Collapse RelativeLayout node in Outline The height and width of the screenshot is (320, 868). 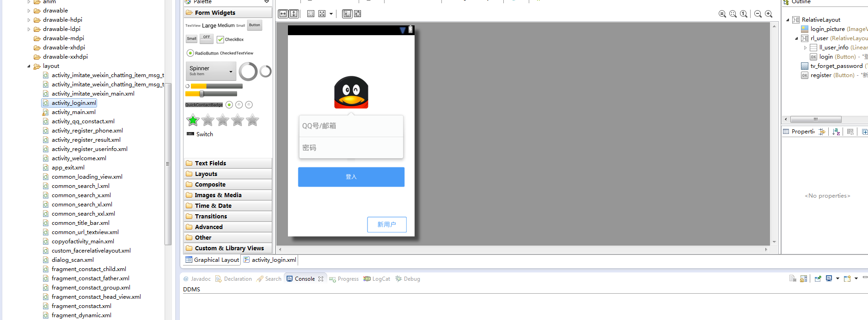[788, 20]
